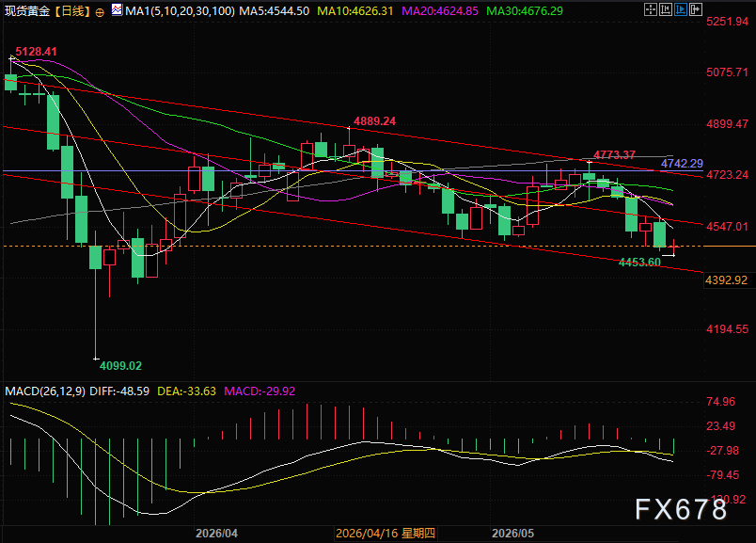This screenshot has height=543, width=756.
Task: Click the 23.49 MACD axis value
Action: [720, 426]
